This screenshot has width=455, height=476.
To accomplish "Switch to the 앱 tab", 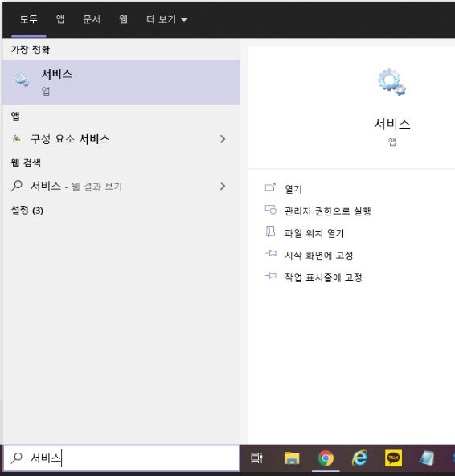I will 60,19.
